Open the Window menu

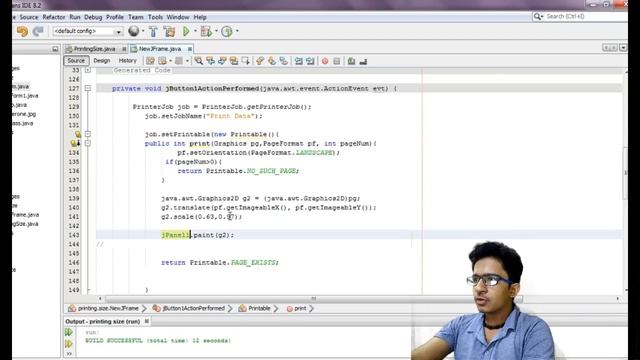[x=178, y=17]
